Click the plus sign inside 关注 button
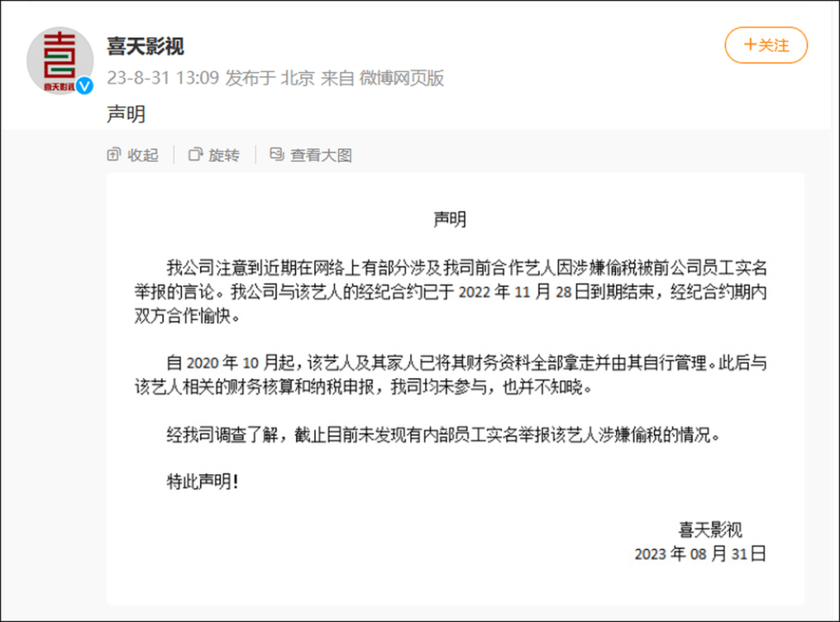Image resolution: width=840 pixels, height=622 pixels. pos(750,44)
